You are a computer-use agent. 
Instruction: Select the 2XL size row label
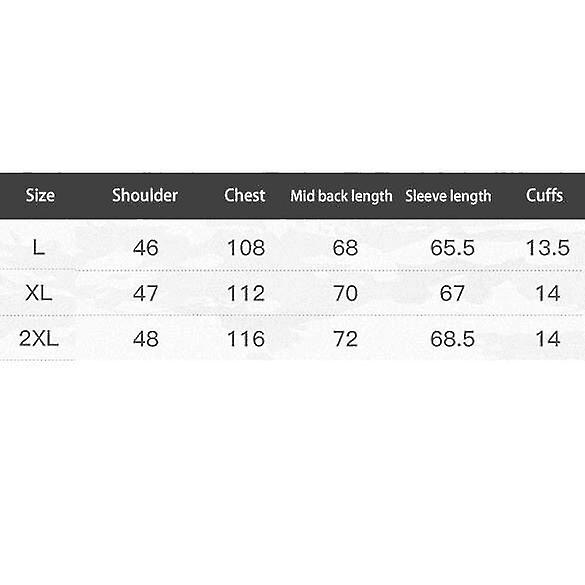coord(39,339)
